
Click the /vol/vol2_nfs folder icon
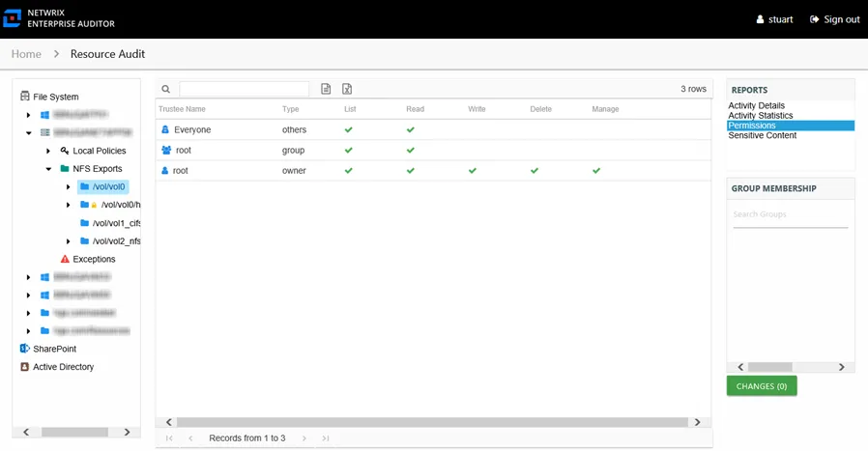tap(85, 241)
